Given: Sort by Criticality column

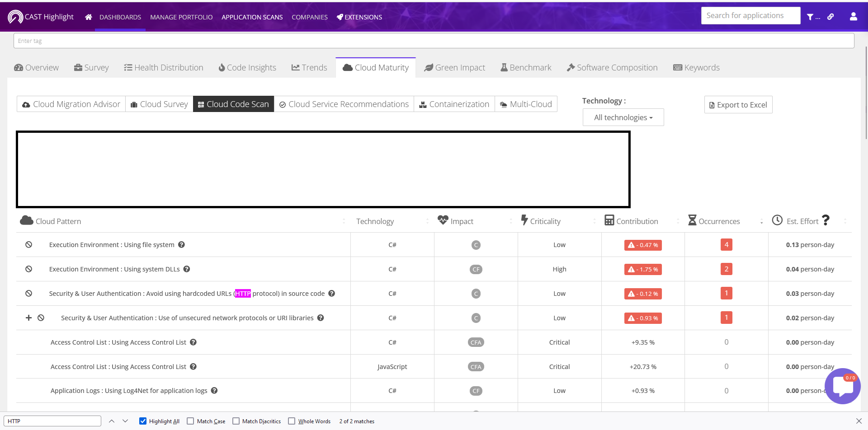Looking at the screenshot, I should click(594, 221).
